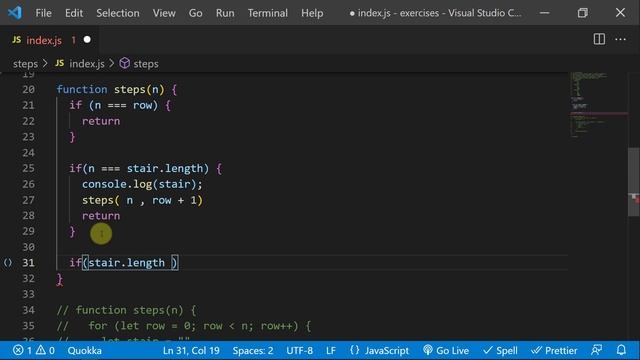
Task: Open the File menu
Action: (43, 13)
